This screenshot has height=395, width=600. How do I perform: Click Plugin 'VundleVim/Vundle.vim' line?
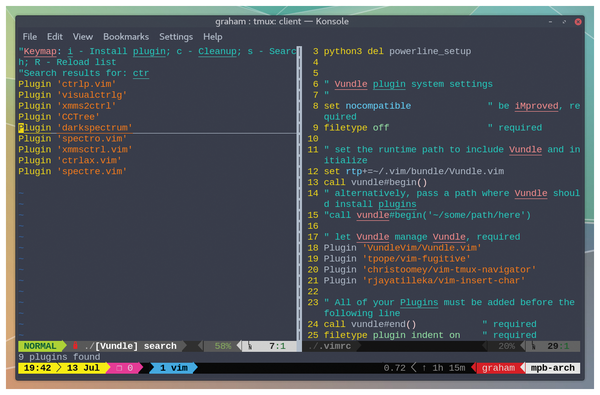pos(403,248)
